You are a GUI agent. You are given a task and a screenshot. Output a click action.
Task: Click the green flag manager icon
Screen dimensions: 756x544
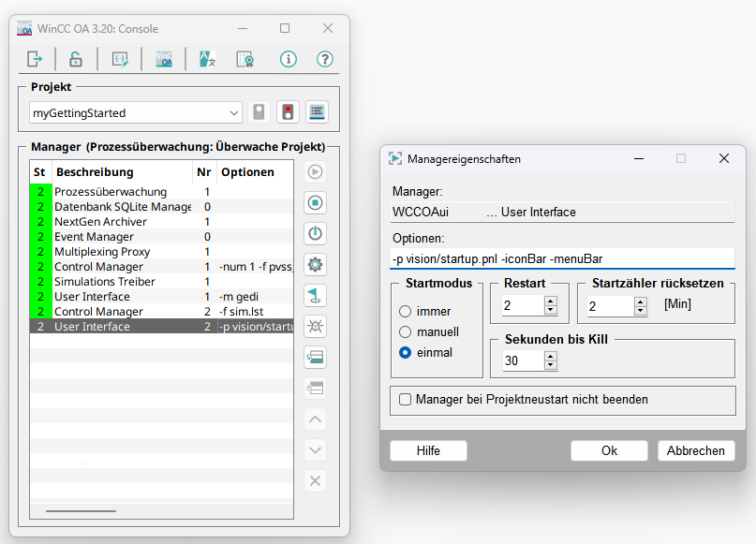coord(315,295)
